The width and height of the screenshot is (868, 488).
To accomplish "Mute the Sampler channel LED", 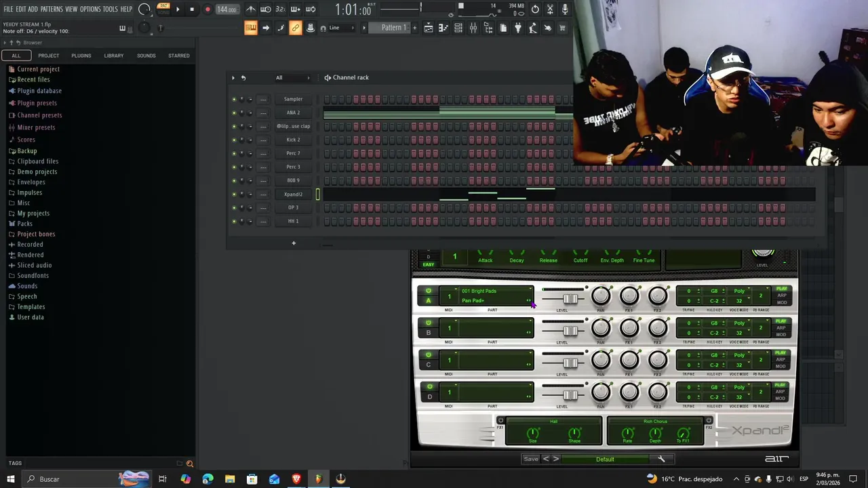I will [x=235, y=99].
